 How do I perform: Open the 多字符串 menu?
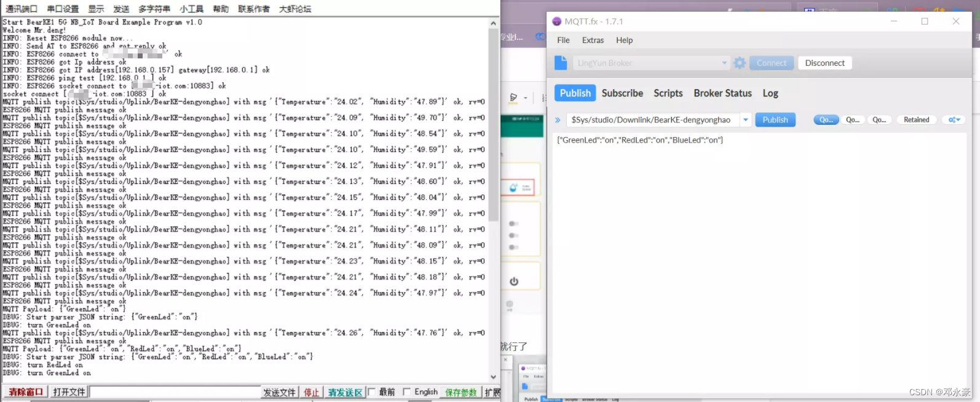click(x=154, y=9)
